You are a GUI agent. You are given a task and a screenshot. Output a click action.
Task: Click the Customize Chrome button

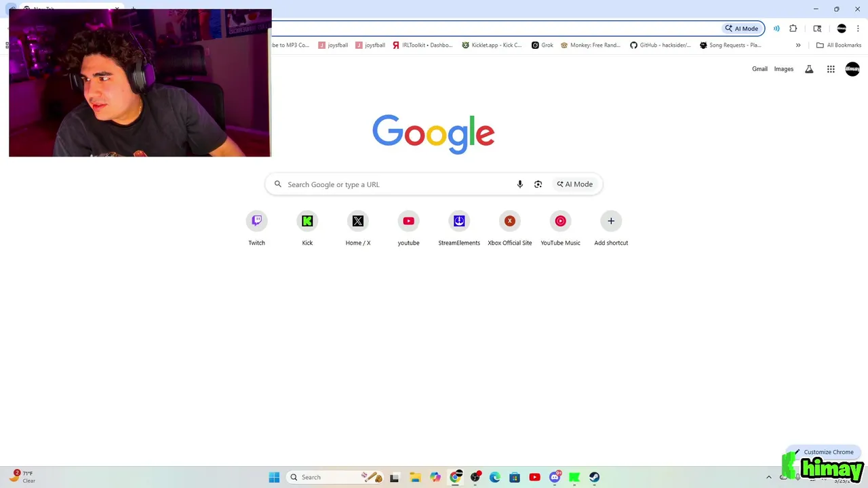[x=823, y=452]
